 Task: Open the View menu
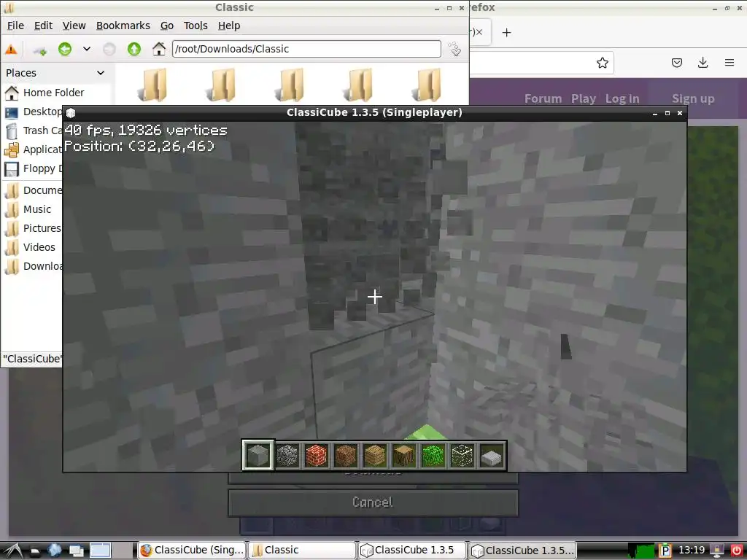(74, 26)
